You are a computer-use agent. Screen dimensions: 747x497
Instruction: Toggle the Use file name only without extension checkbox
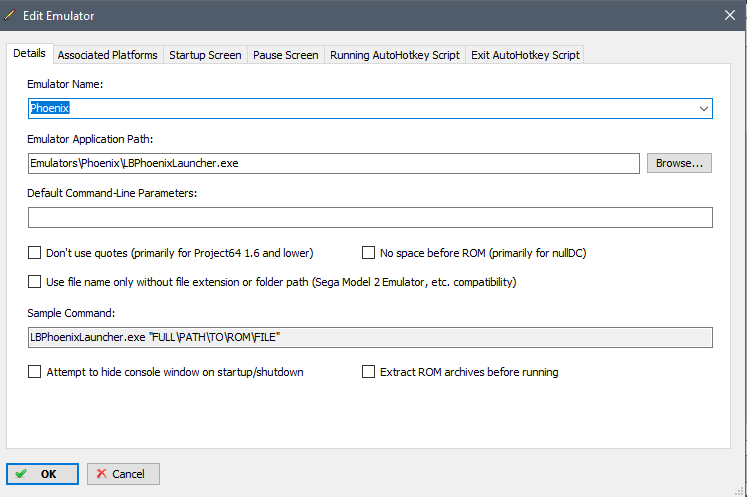[x=34, y=282]
